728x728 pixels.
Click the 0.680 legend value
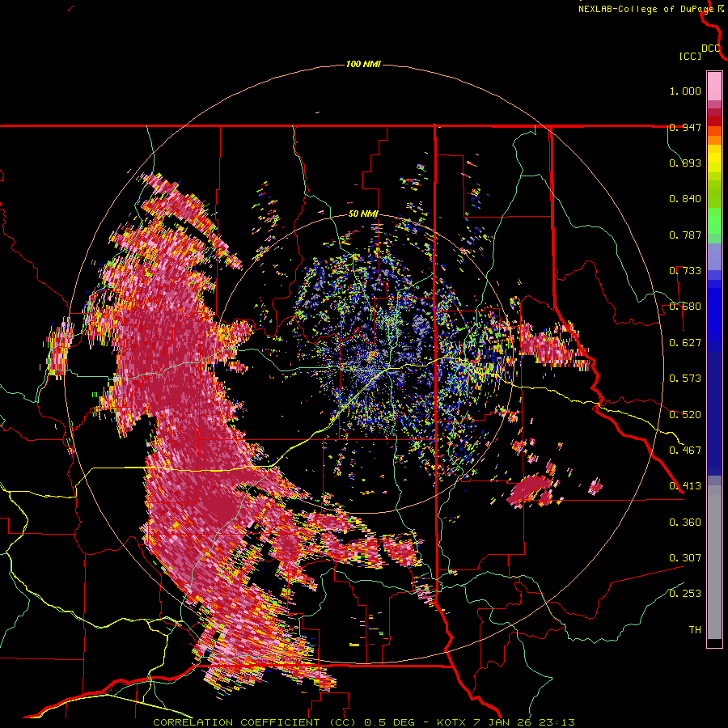click(x=685, y=307)
